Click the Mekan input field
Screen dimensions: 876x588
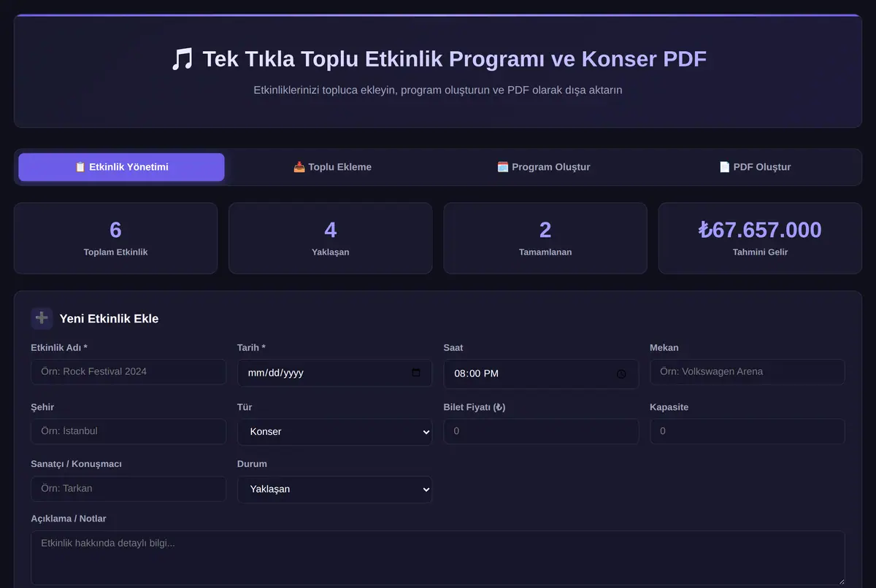748,372
